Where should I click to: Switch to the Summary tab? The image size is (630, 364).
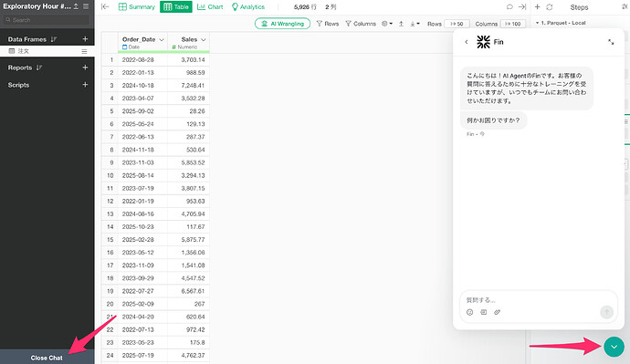137,6
